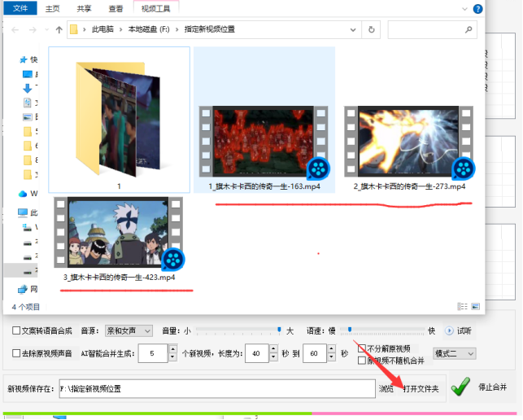The width and height of the screenshot is (523, 420).
Task: Decrease the new video count stepper
Action: click(x=172, y=357)
